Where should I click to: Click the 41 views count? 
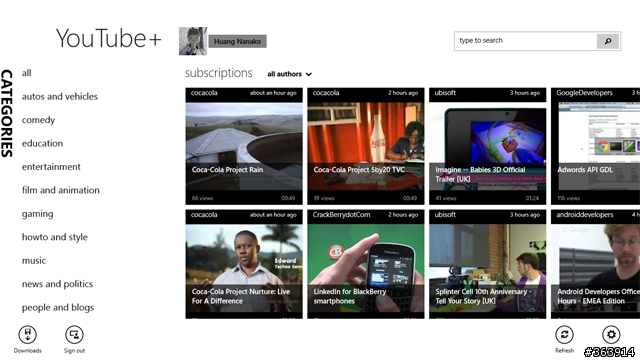pos(446,198)
